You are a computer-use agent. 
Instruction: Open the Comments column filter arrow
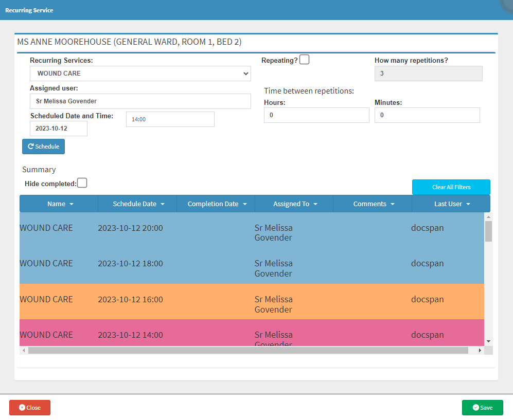pyautogui.click(x=393, y=204)
